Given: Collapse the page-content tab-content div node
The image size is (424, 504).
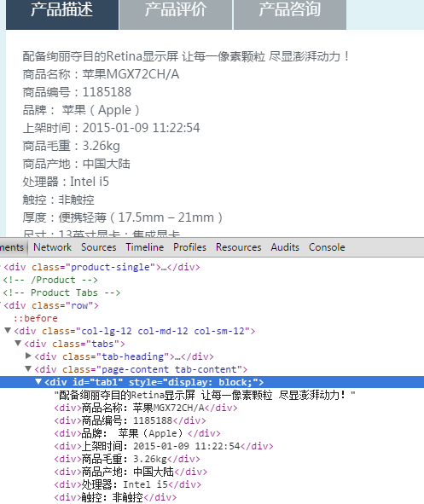Looking at the screenshot, I should click(x=28, y=368).
